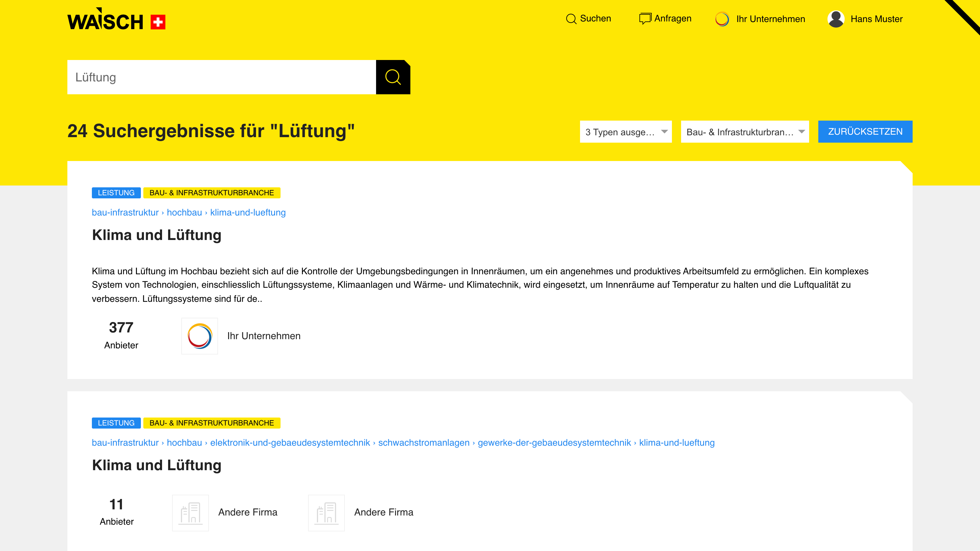The width and height of the screenshot is (980, 551).
Task: Click schwachstromanlagen breadcrumb link
Action: [424, 443]
